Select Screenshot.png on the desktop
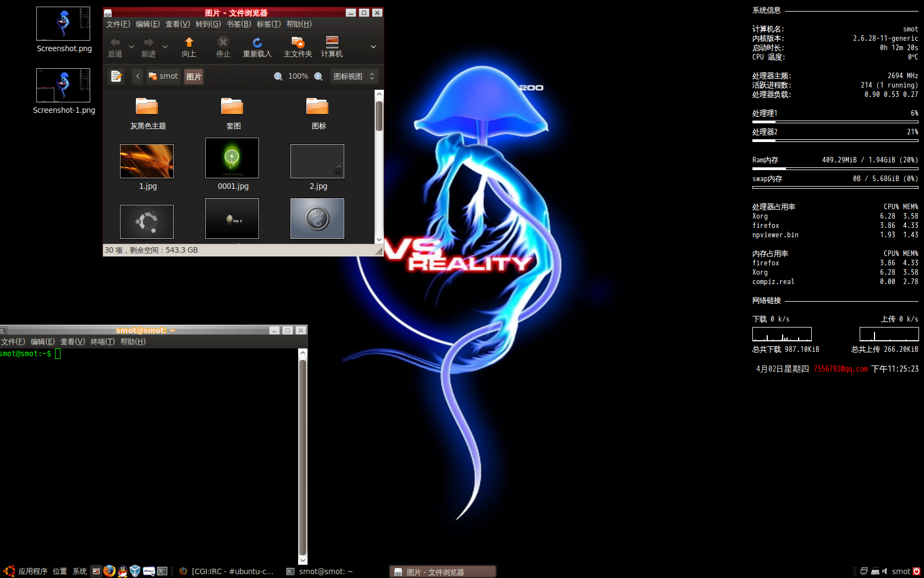 [x=63, y=30]
